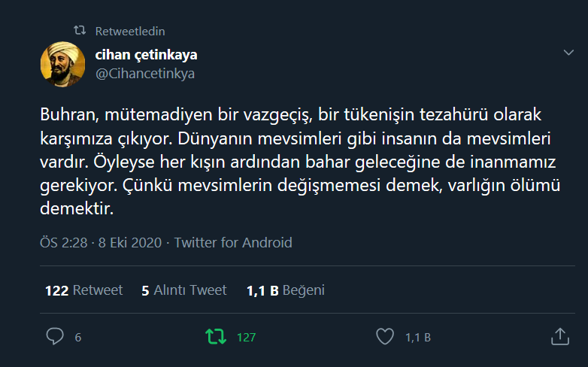Open cihan çetinkaya's profile picture
The image size is (588, 367).
click(x=62, y=64)
